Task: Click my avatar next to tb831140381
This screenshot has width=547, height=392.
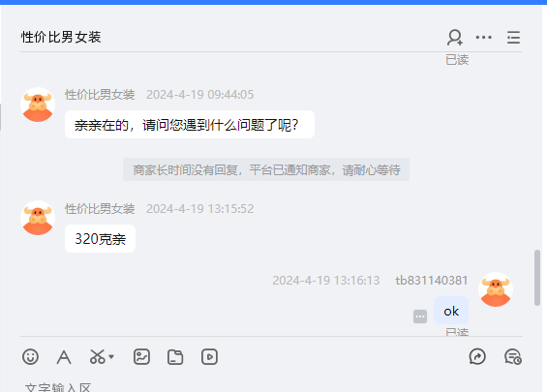Action: 496,289
